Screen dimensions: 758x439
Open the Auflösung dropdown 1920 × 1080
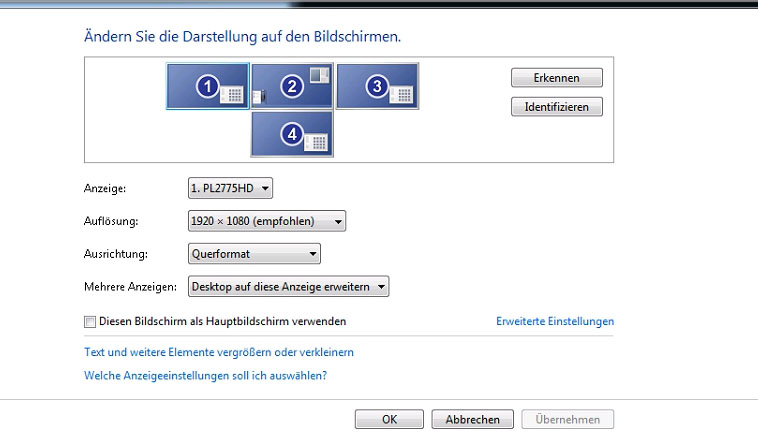click(267, 221)
